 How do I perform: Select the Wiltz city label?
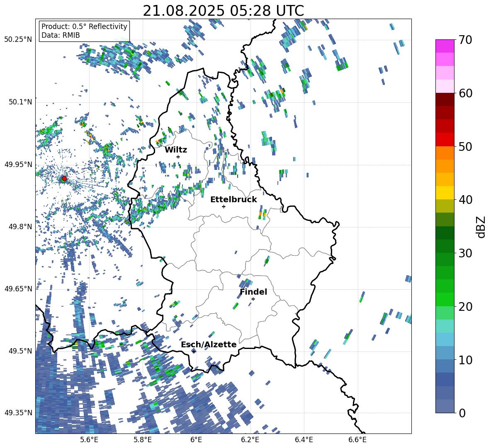click(x=176, y=150)
